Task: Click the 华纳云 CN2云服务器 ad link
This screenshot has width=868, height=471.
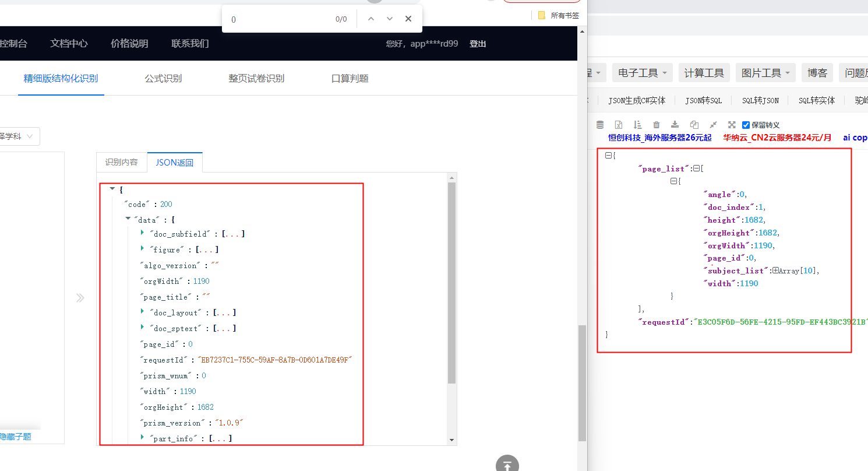Action: [x=777, y=138]
